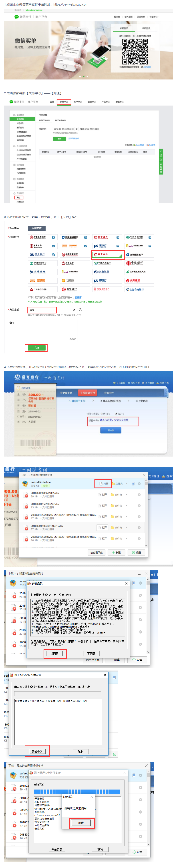The height and width of the screenshot is (868, 177).
Task: Open the 卡号密码支付 payment tab
Action: 88,393
